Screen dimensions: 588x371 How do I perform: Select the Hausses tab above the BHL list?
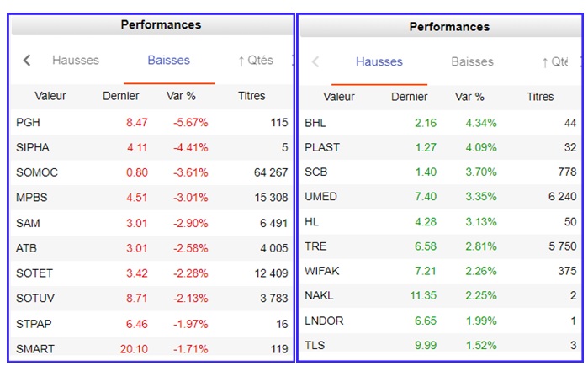[x=379, y=61]
